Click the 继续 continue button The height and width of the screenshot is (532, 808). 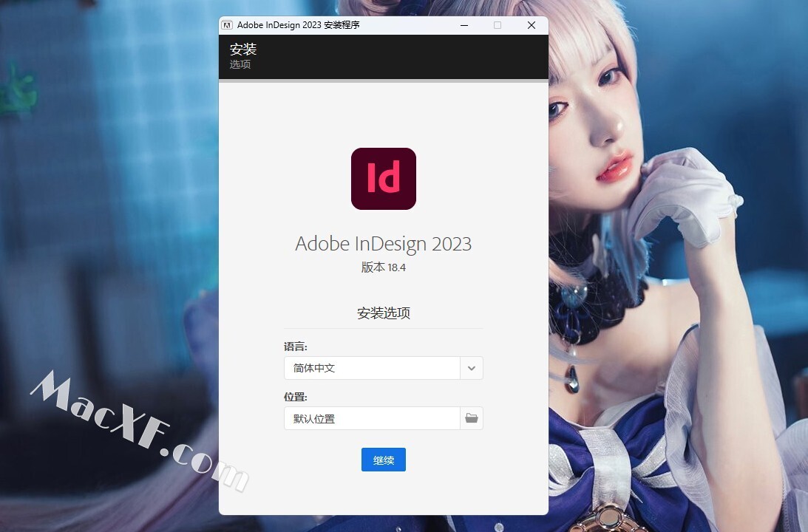pyautogui.click(x=384, y=460)
